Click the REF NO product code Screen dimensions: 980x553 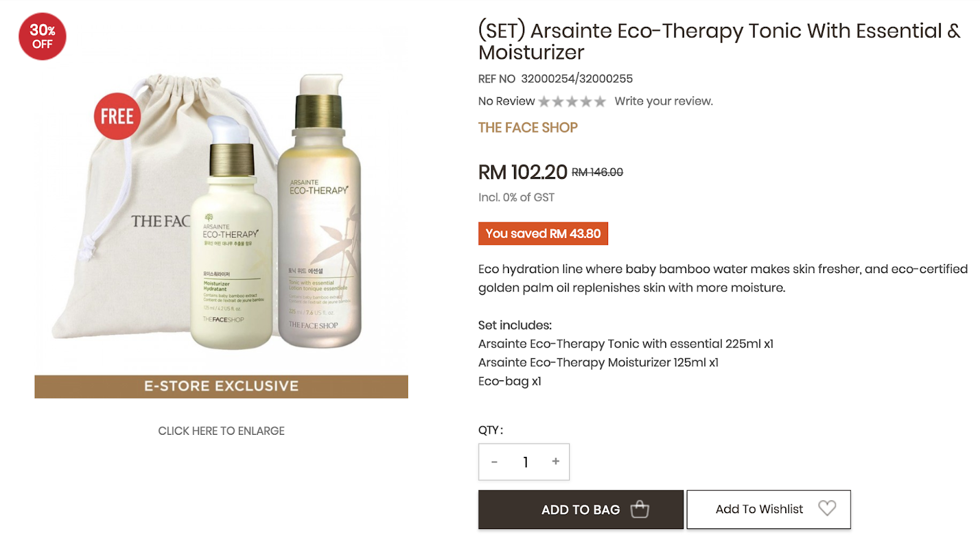point(556,79)
